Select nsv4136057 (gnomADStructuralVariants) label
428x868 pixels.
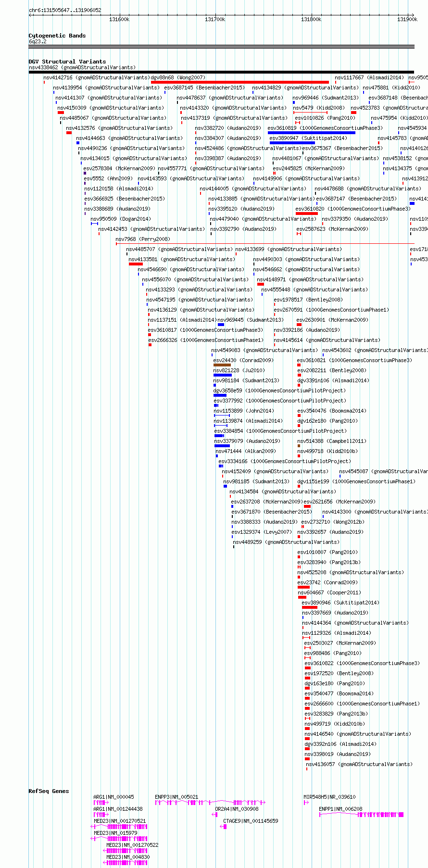pos(359,764)
